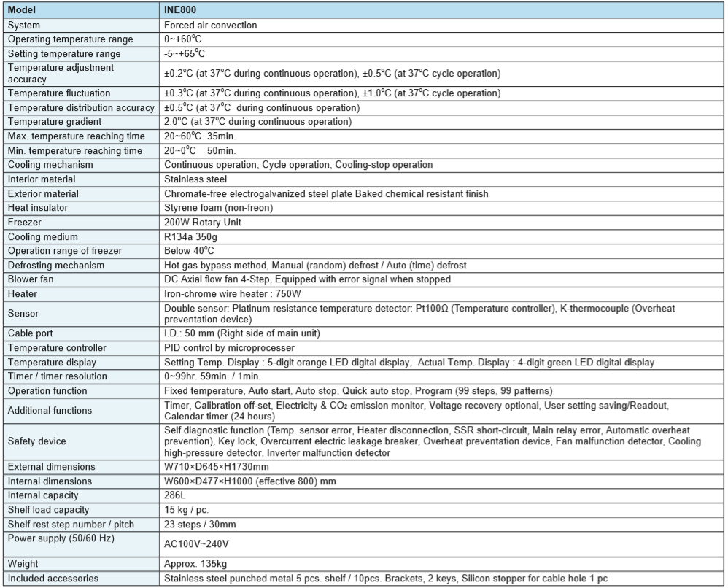Select the INE800 model name cell
728x588 pixels.
pyautogui.click(x=181, y=10)
